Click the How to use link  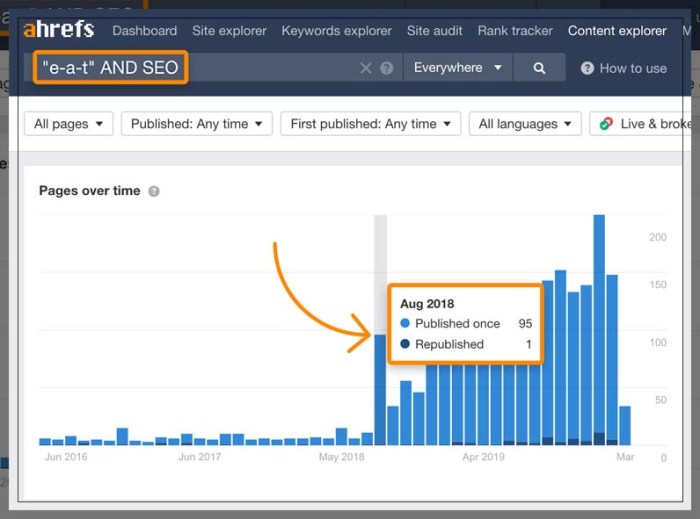[x=633, y=68]
